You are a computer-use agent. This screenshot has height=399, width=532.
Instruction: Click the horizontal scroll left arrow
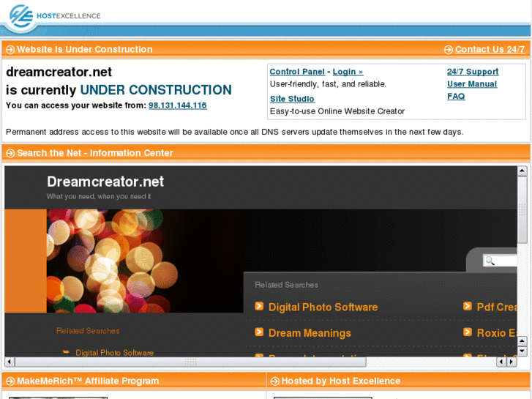tap(10, 362)
